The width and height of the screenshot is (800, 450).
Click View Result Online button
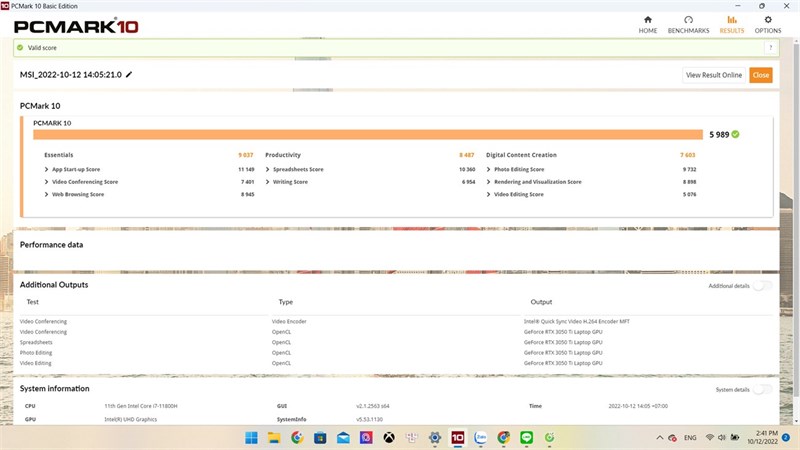point(714,75)
